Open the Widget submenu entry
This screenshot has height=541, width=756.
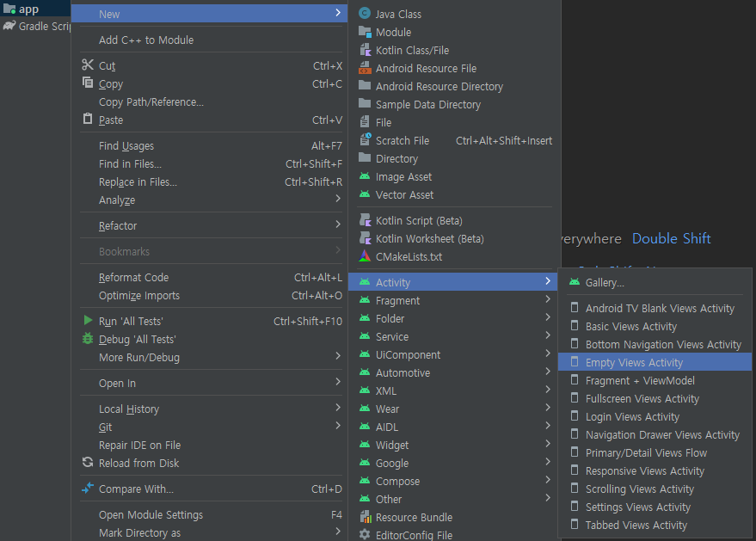452,445
